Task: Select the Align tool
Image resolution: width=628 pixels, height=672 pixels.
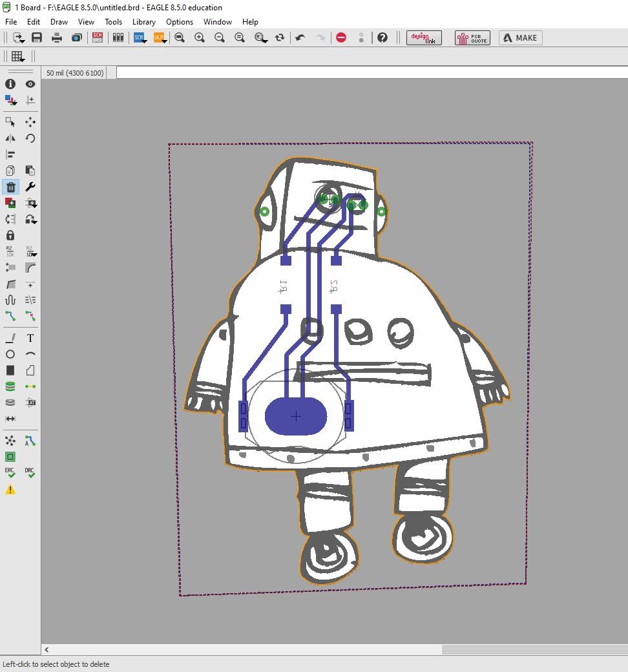Action: click(x=10, y=154)
